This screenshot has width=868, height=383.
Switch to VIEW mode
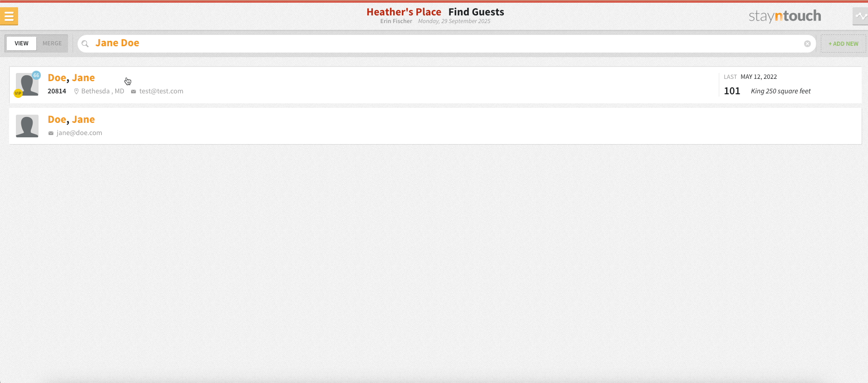click(x=21, y=44)
